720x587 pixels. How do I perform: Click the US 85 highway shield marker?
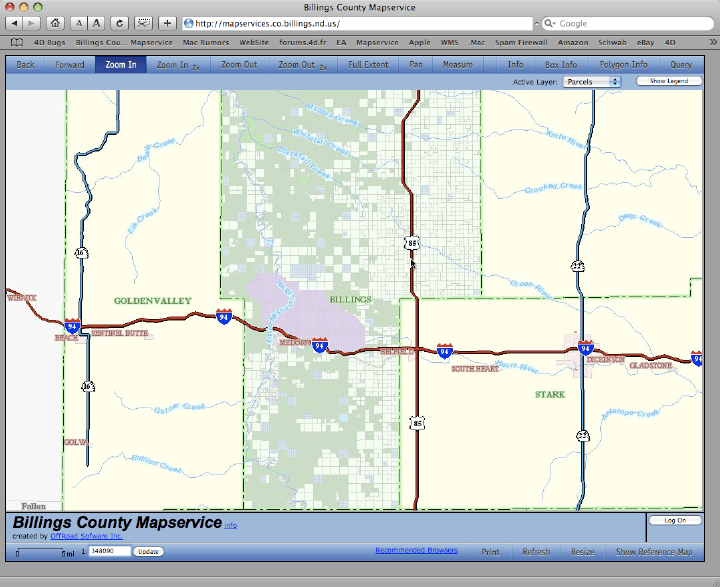coord(412,242)
